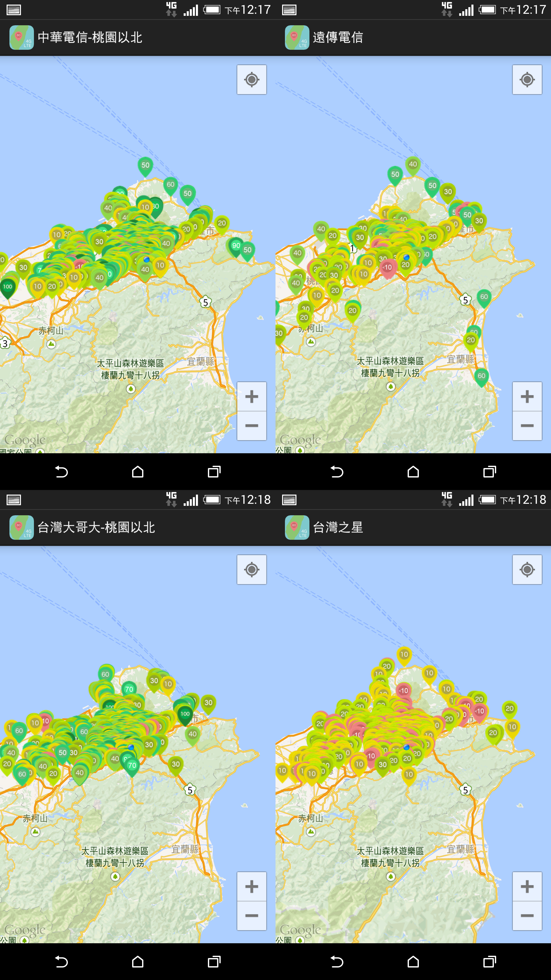551x980 pixels.
Task: Select the 90 marker in 中華電信 map
Action: click(236, 247)
